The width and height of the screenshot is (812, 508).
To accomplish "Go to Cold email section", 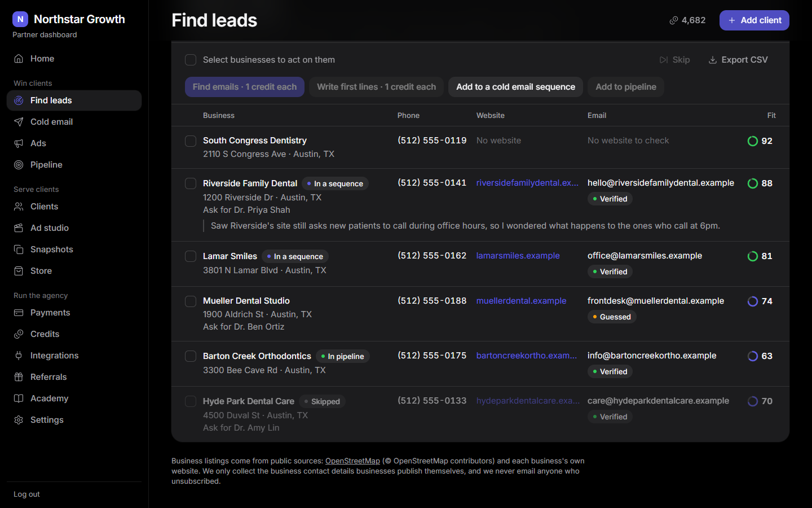I will click(74, 122).
